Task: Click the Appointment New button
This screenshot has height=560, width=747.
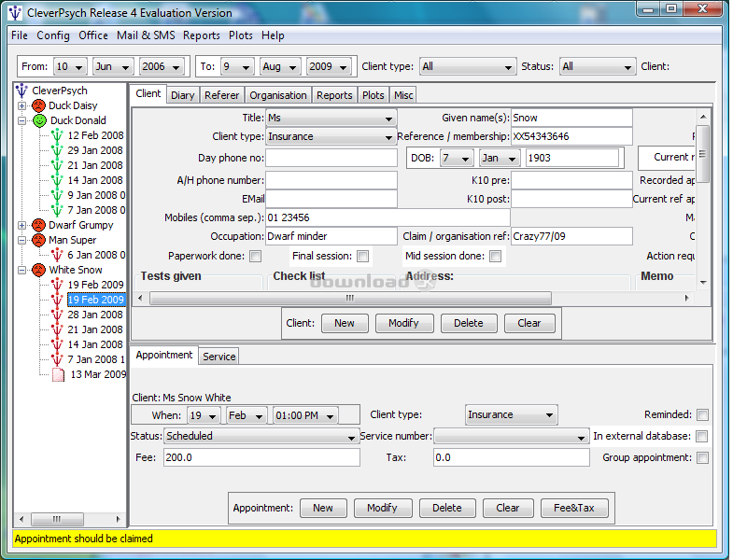Action: [x=323, y=508]
